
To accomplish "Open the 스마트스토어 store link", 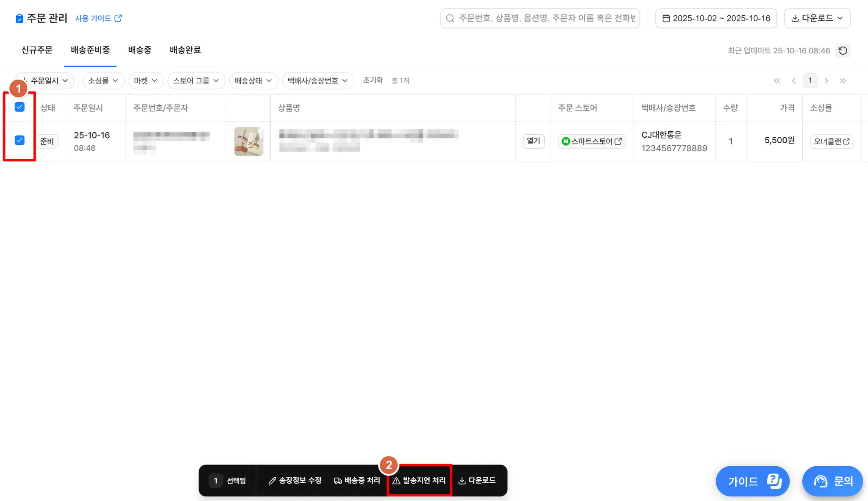I will [x=592, y=141].
